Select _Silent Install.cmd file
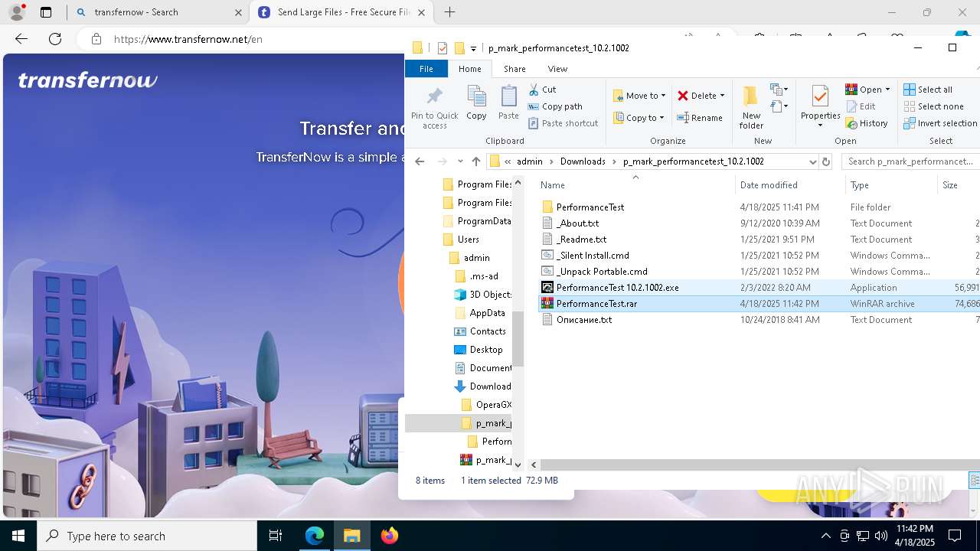This screenshot has height=551, width=980. [593, 256]
